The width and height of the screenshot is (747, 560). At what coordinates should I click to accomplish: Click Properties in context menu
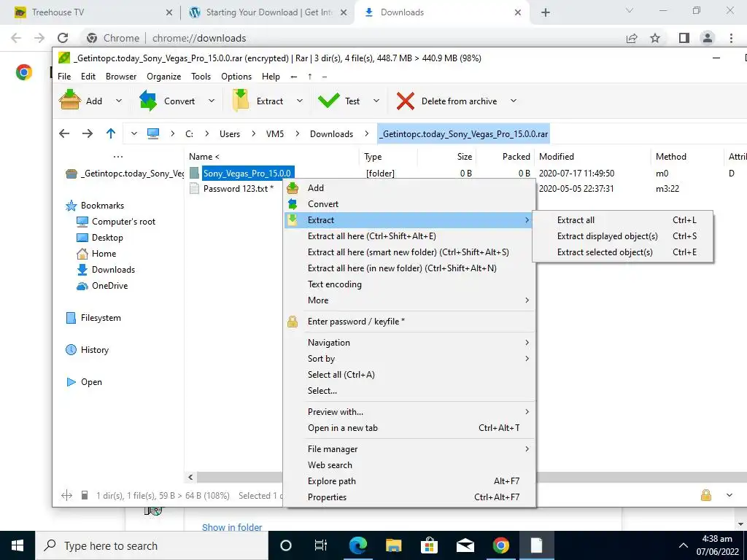[x=409, y=497]
